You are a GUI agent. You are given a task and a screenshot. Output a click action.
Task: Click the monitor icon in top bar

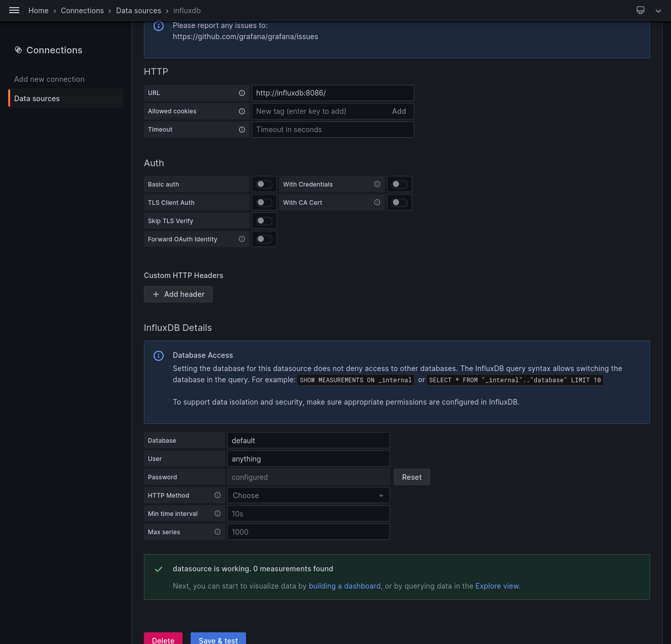640,10
